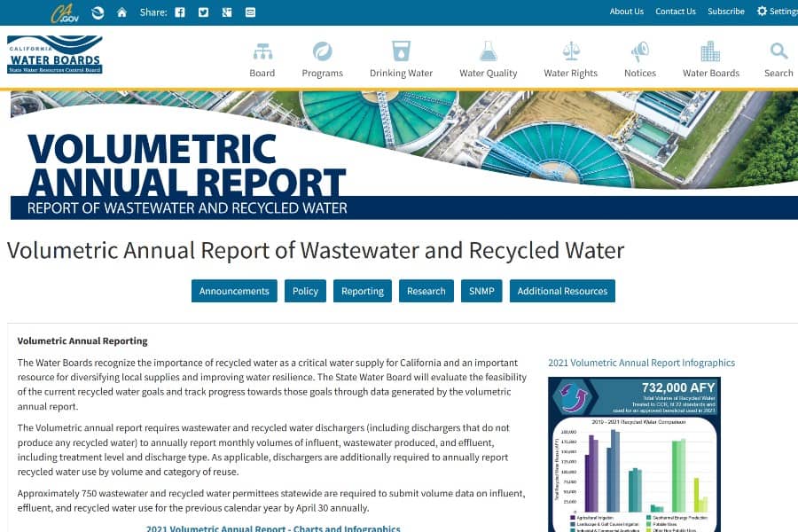
Task: Click the CA.gov logo
Action: 65,12
